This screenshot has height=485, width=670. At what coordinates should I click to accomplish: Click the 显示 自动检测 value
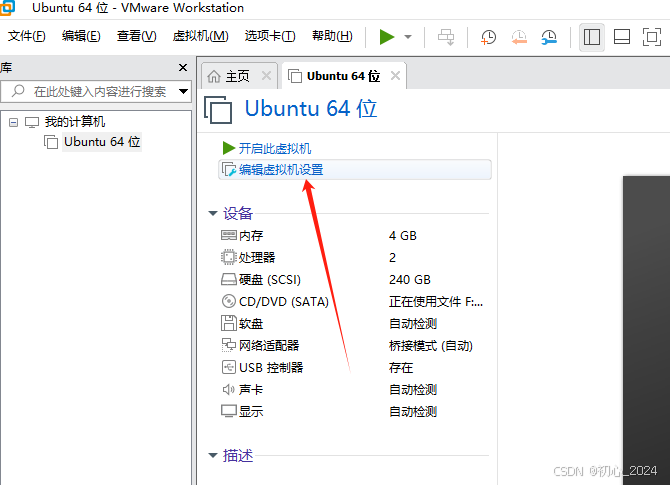[x=413, y=412]
